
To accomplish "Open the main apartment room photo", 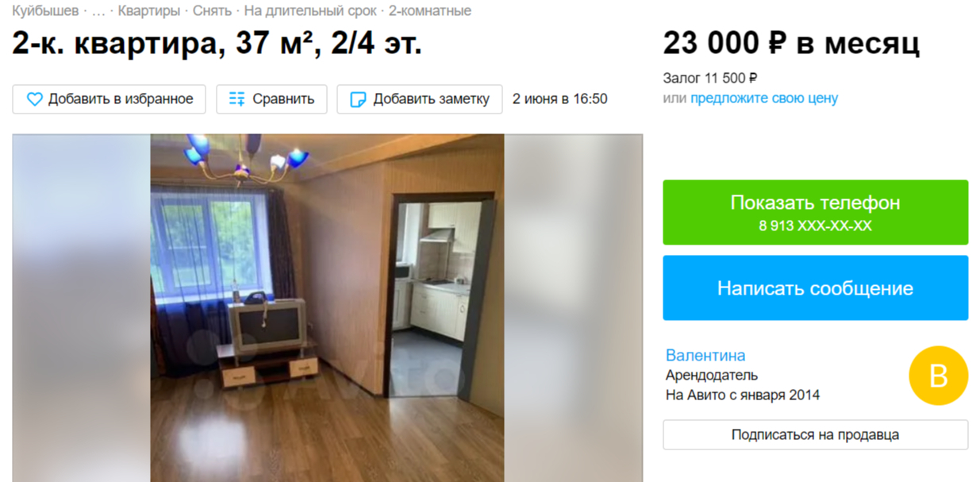I will [x=328, y=308].
